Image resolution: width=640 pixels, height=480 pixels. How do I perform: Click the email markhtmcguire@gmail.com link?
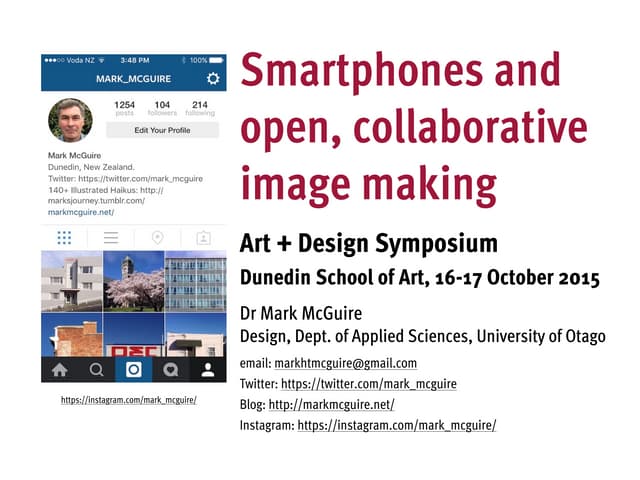(x=345, y=363)
